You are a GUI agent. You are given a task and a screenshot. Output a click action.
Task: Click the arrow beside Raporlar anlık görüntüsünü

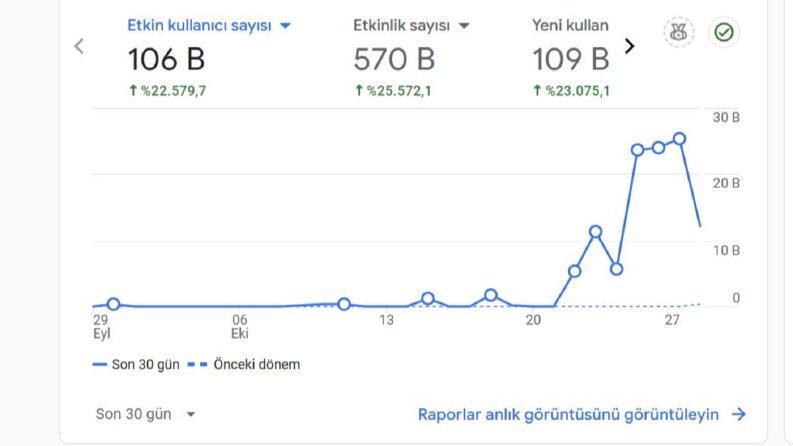[x=739, y=414]
